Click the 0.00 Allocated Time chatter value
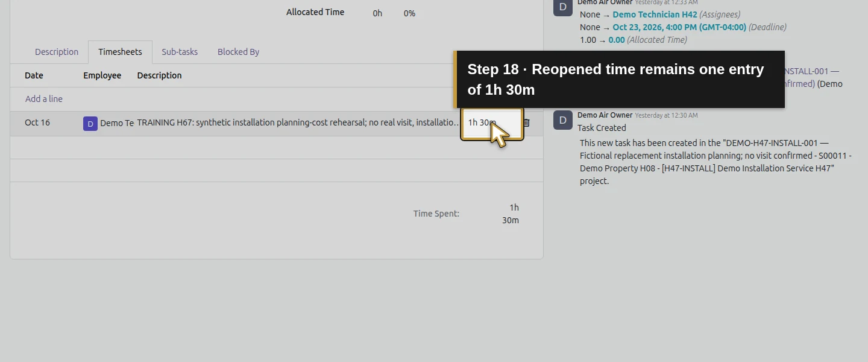Viewport: 868px width, 362px height. [617, 40]
